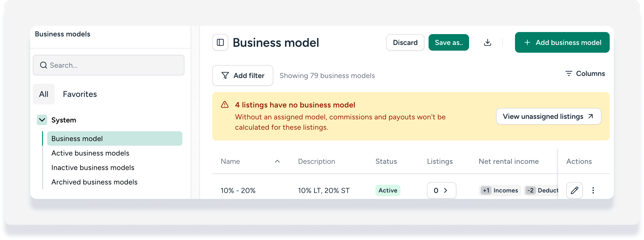The image size is (644, 240).
Task: Switch to the Favorites tab
Action: coord(80,94)
